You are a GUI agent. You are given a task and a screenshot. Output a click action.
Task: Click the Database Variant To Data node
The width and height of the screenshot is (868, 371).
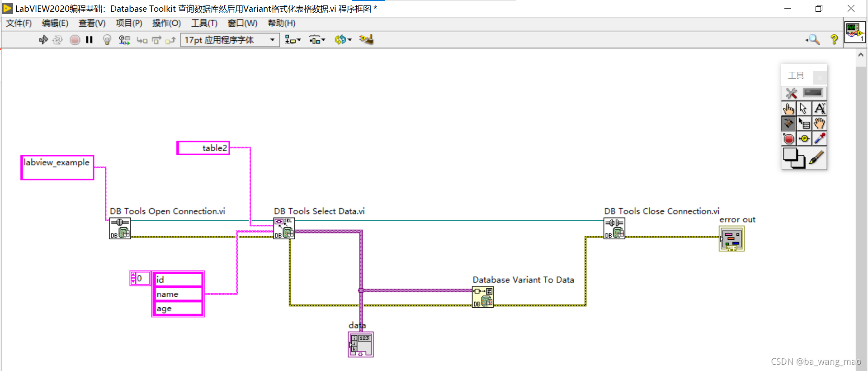(483, 297)
